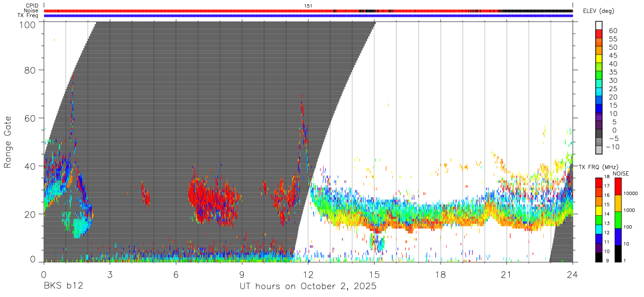Click the x-axis tick label '15'
The image size is (644, 297).
point(374,274)
